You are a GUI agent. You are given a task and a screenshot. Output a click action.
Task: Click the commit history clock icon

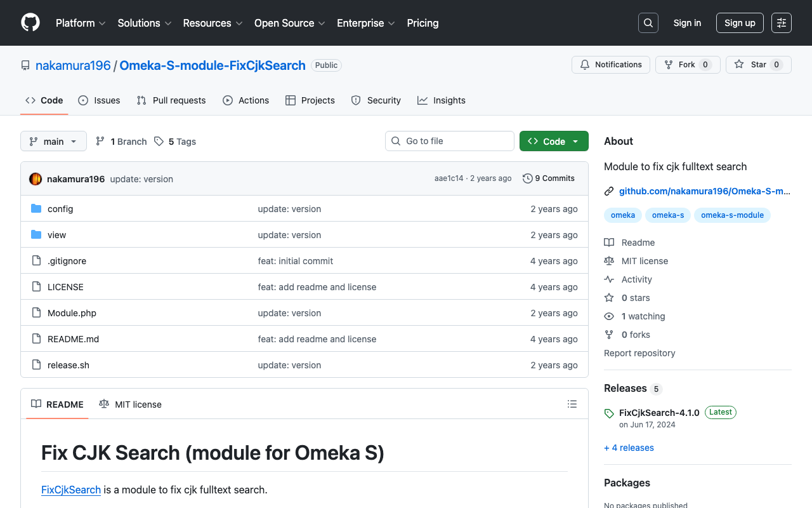tap(527, 178)
